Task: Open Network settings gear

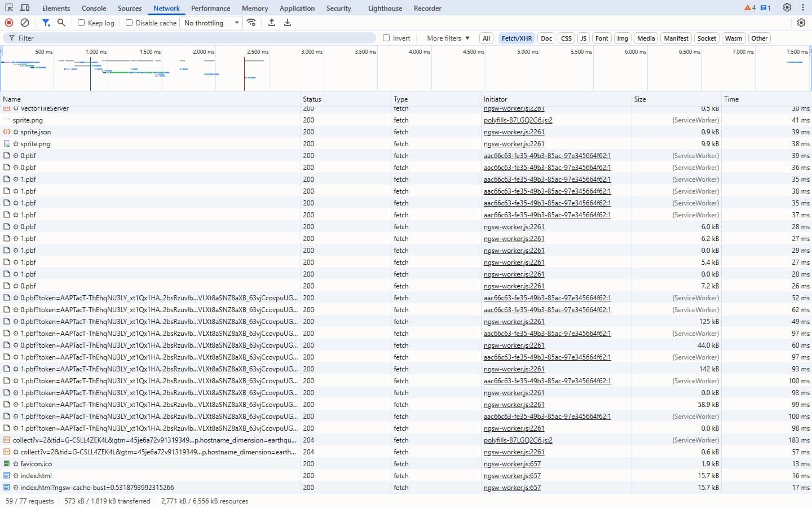Action: pyautogui.click(x=801, y=23)
